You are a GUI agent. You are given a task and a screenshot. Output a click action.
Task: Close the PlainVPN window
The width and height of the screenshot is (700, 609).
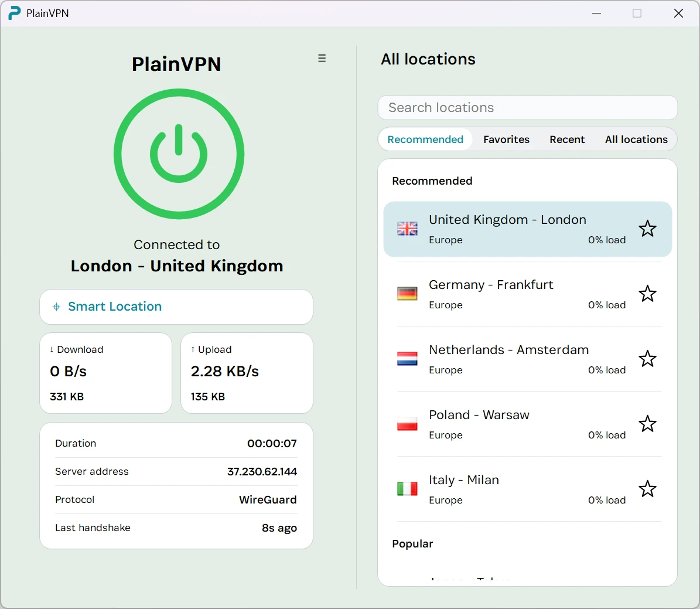678,13
